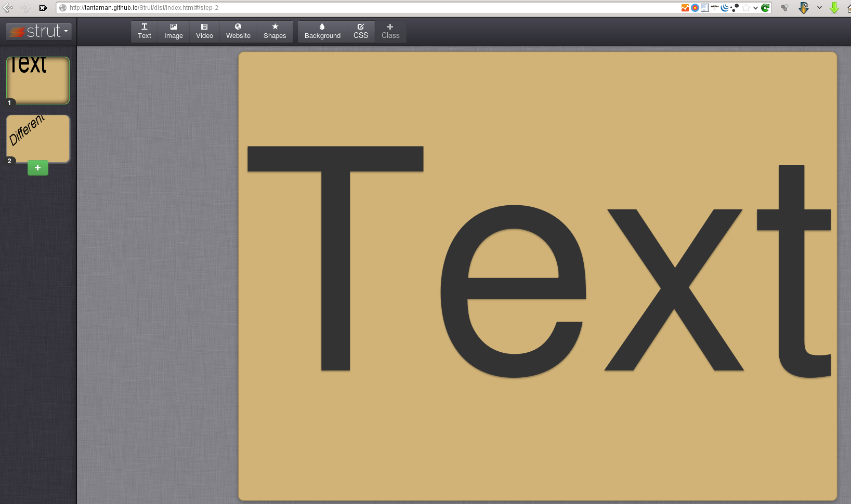Open the Shapes star menu
This screenshot has width=851, height=504.
274,31
